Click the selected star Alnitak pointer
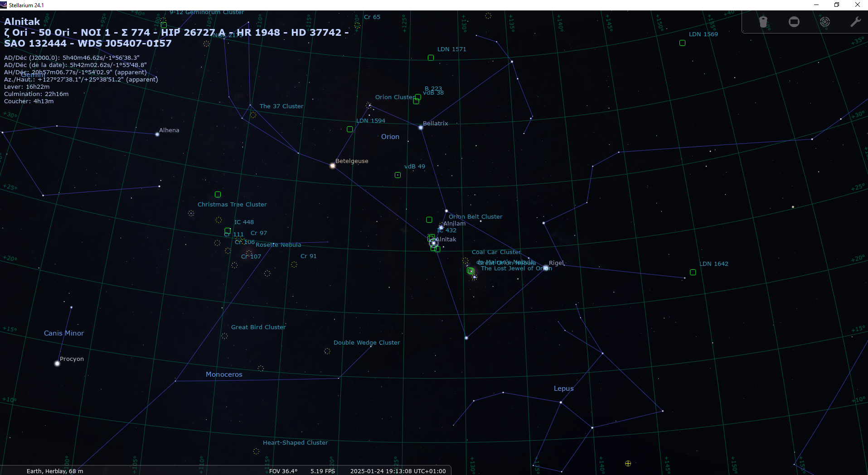The width and height of the screenshot is (868, 475). click(434, 243)
